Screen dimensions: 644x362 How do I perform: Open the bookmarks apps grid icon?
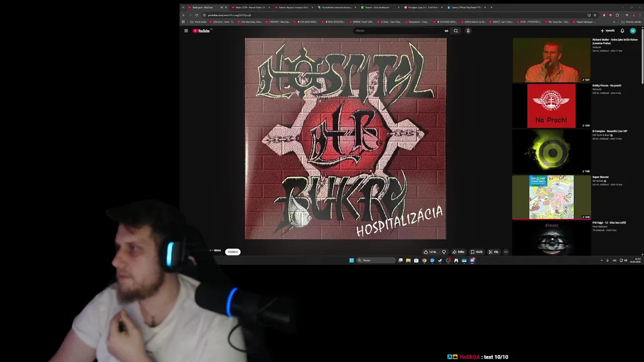(183, 22)
